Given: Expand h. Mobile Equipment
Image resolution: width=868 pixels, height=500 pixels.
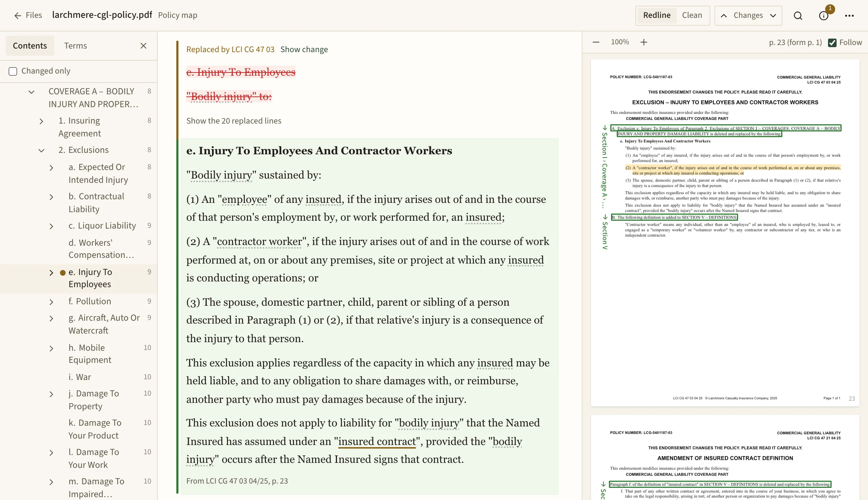Looking at the screenshot, I should pyautogui.click(x=51, y=349).
